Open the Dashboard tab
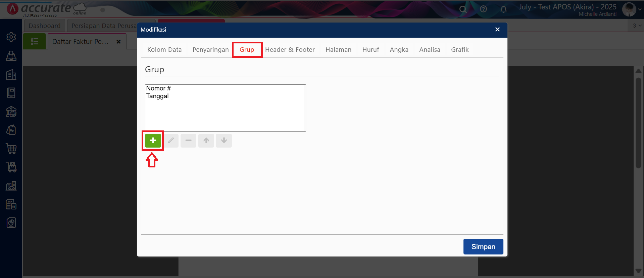 44,26
